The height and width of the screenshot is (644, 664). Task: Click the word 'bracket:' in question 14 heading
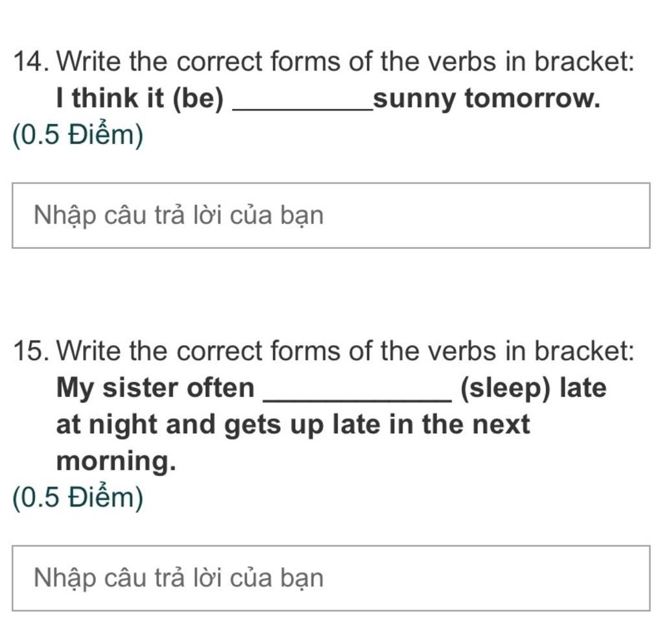[x=584, y=62]
